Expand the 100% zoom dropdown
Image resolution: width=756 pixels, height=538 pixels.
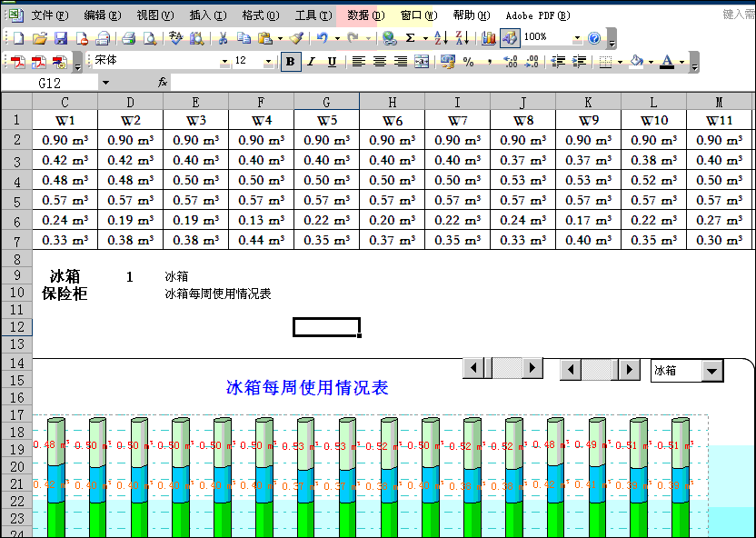point(577,38)
